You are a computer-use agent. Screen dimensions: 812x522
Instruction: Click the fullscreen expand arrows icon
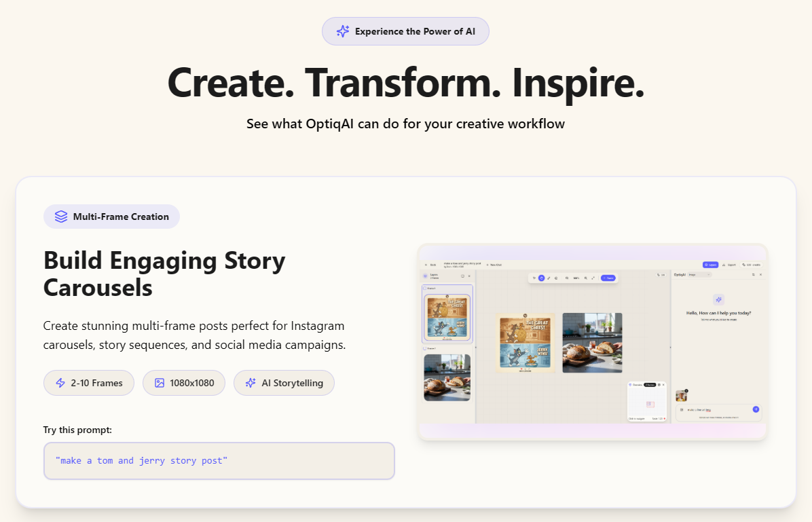[593, 278]
